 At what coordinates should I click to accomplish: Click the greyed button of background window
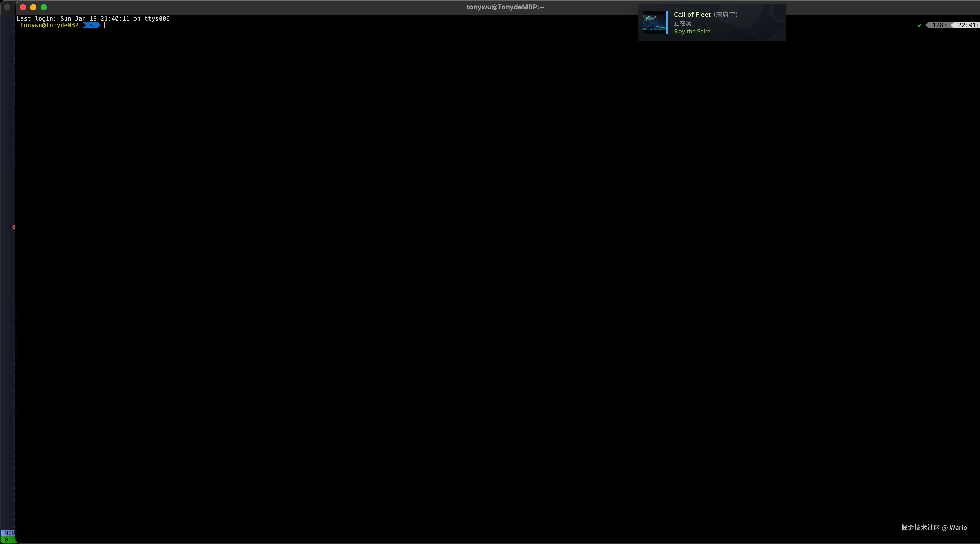tap(7, 7)
